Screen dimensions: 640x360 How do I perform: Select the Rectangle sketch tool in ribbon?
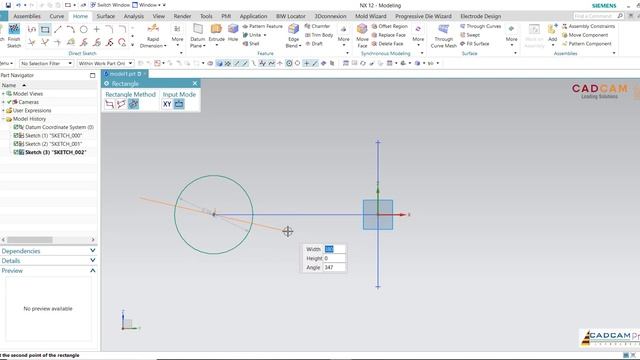[x=45, y=29]
